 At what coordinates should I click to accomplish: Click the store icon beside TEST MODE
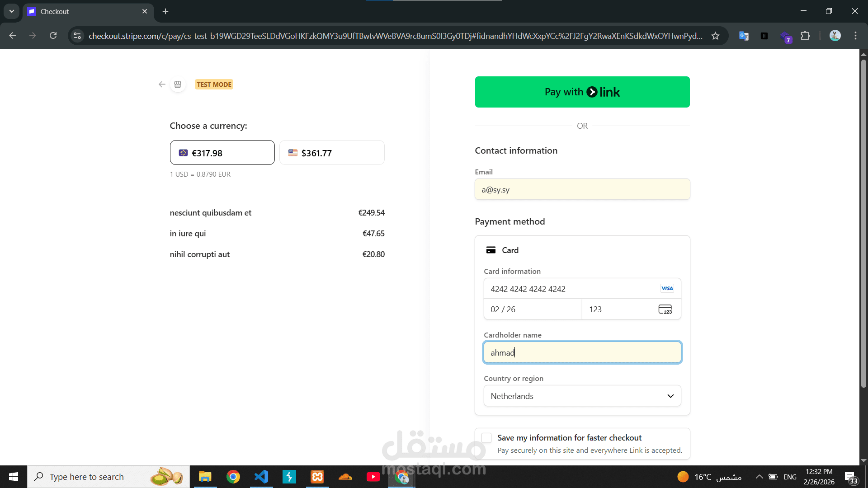tap(178, 84)
